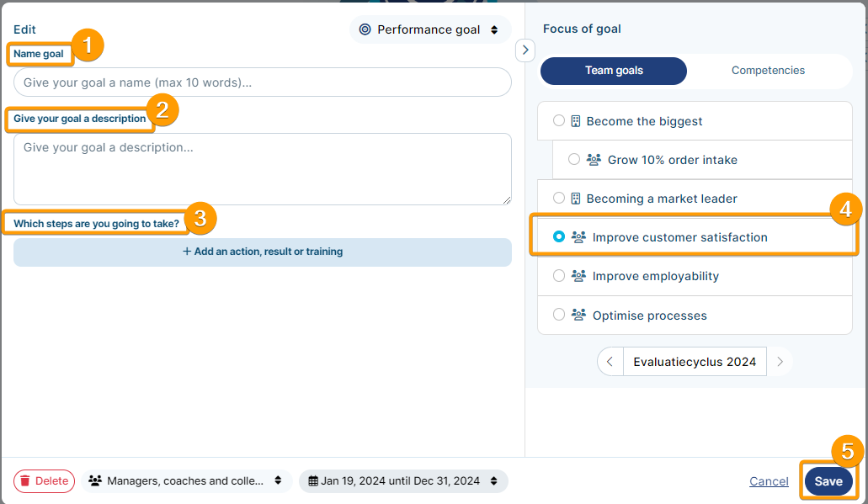Viewport: 868px width, 504px height.
Task: Click the Improve employability goal text
Action: [x=656, y=276]
